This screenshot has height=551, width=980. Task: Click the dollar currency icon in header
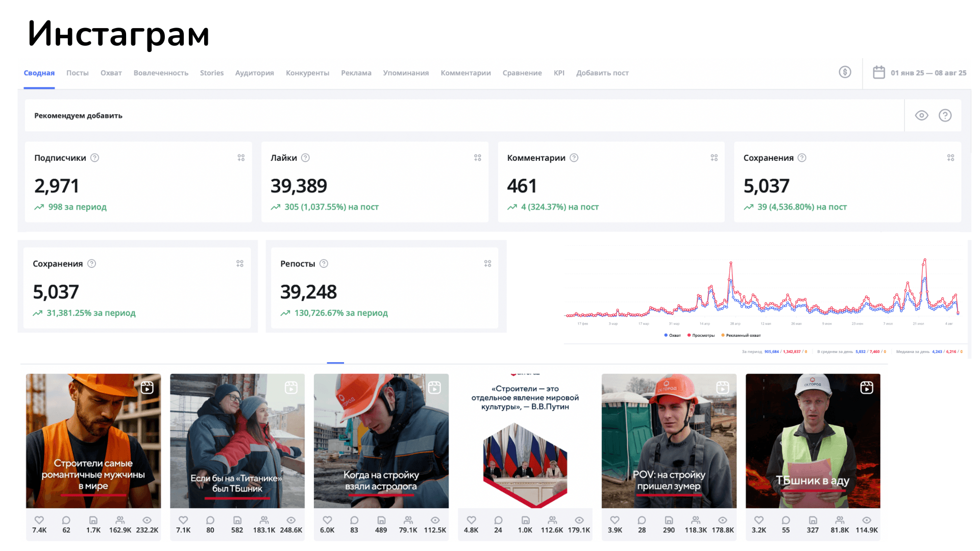(845, 72)
